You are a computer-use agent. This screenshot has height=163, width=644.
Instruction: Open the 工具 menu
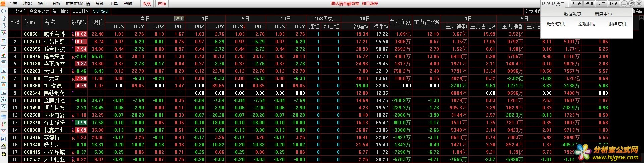114,4
